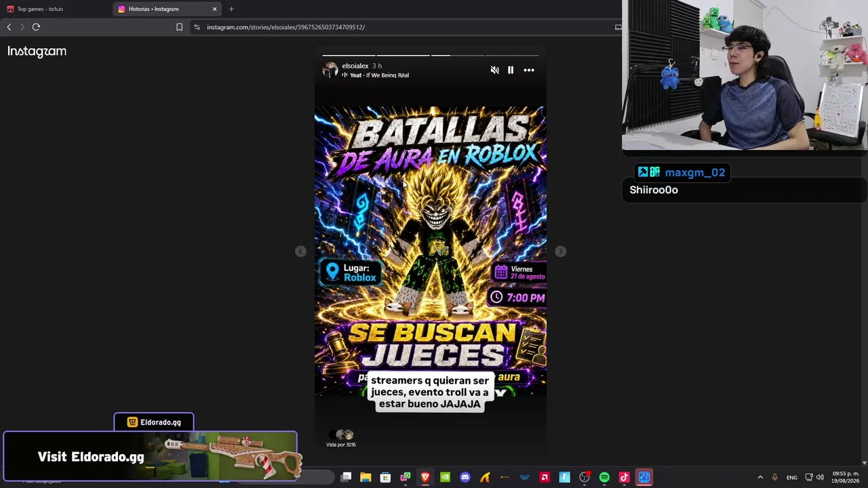868x488 pixels.
Task: Open network settings from the tray
Action: (x=808, y=477)
